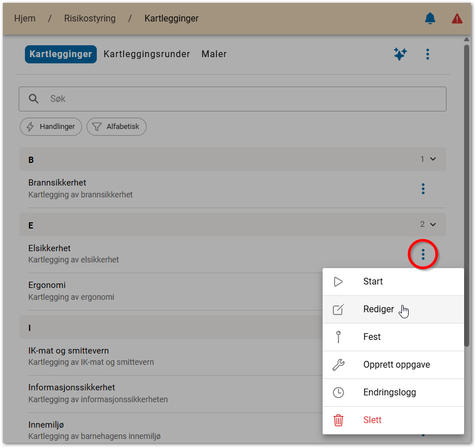
Task: Collapse the B group chevron
Action: (x=433, y=160)
